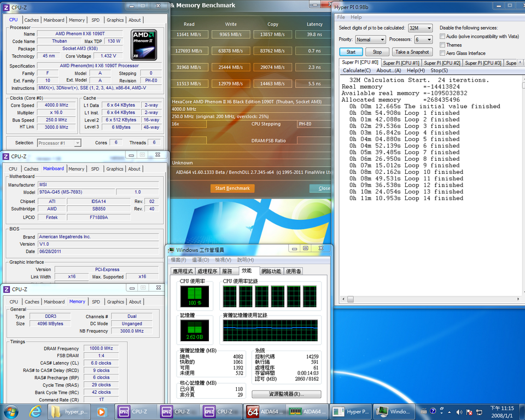
Task: Open Hyper PI Help menu
Action: [356, 17]
